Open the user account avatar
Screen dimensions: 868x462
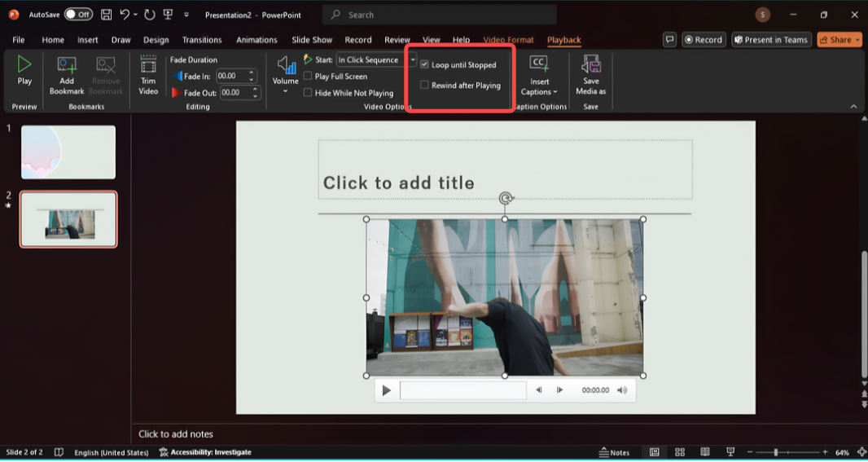point(763,15)
